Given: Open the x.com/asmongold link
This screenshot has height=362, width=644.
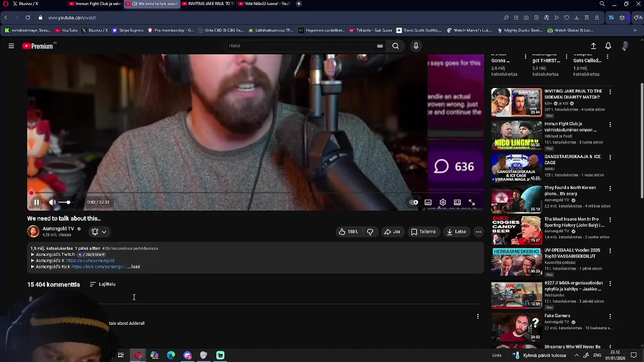Looking at the screenshot, I should pos(90,260).
